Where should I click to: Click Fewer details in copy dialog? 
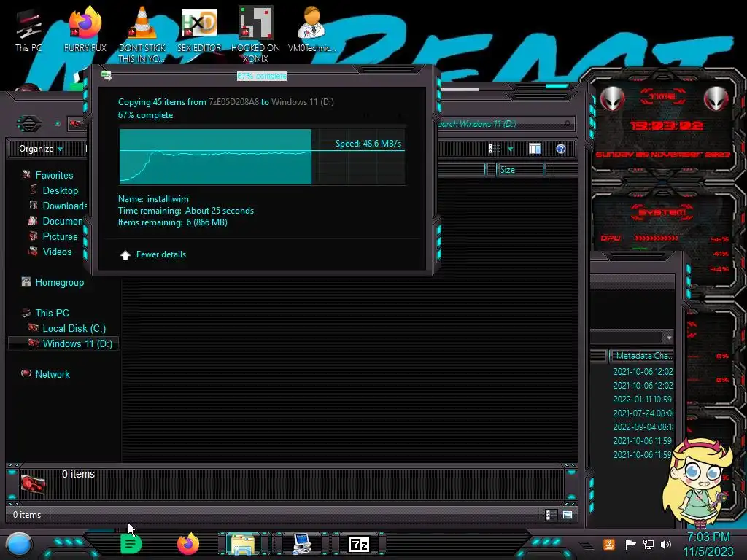coord(153,254)
